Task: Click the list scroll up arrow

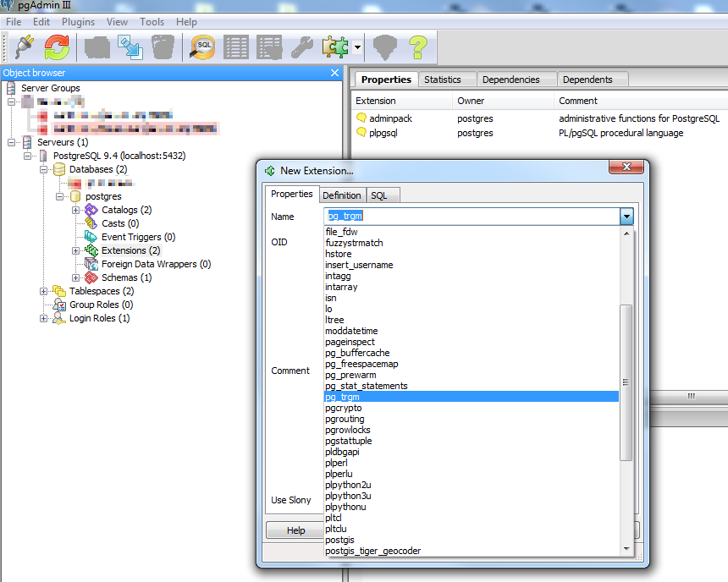Action: coord(626,233)
